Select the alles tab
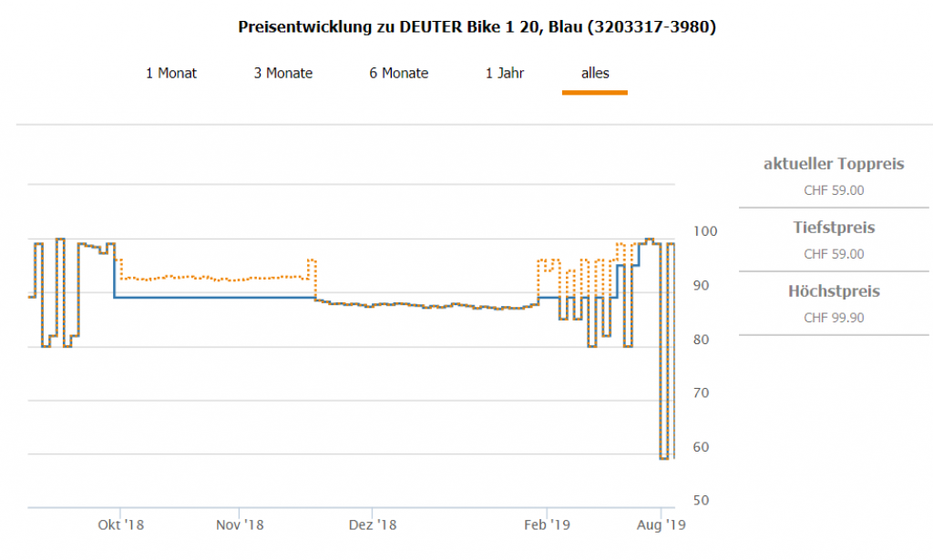The image size is (933, 560). (x=595, y=73)
